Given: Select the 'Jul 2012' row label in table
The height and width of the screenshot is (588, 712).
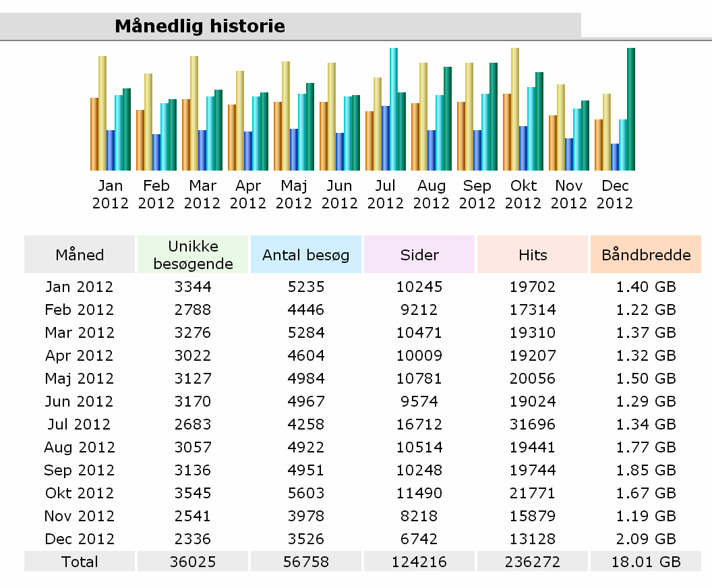Looking at the screenshot, I should click(80, 425).
